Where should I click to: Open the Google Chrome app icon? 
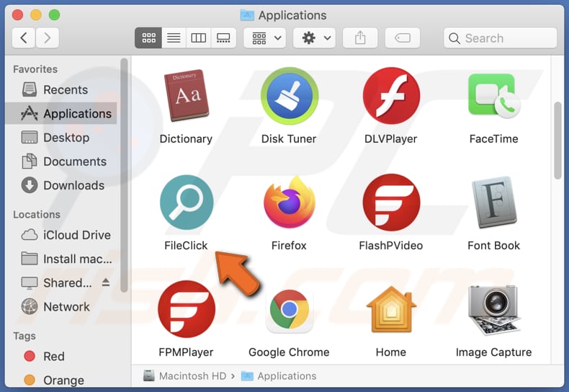290,310
